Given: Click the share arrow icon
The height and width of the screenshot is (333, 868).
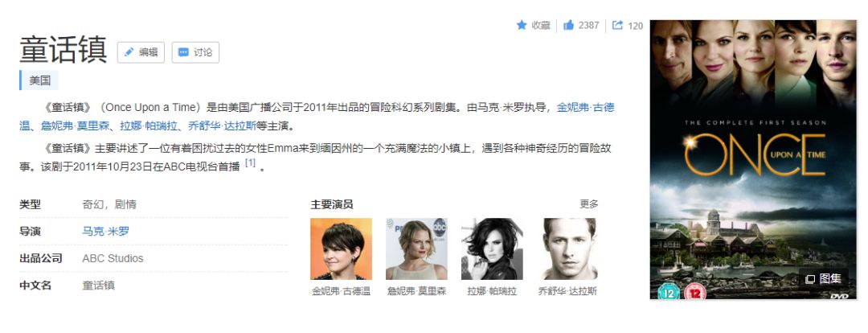Looking at the screenshot, I should click(x=618, y=25).
